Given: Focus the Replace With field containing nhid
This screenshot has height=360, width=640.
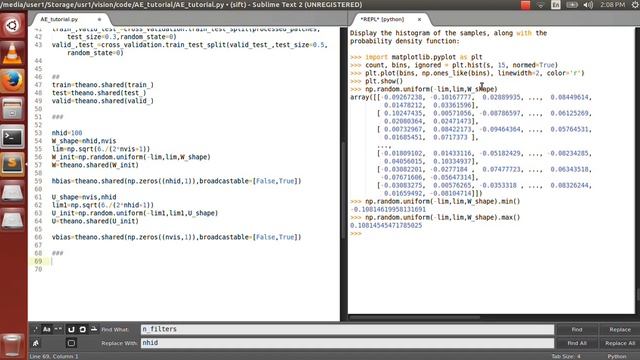Looking at the screenshot, I should point(347,343).
